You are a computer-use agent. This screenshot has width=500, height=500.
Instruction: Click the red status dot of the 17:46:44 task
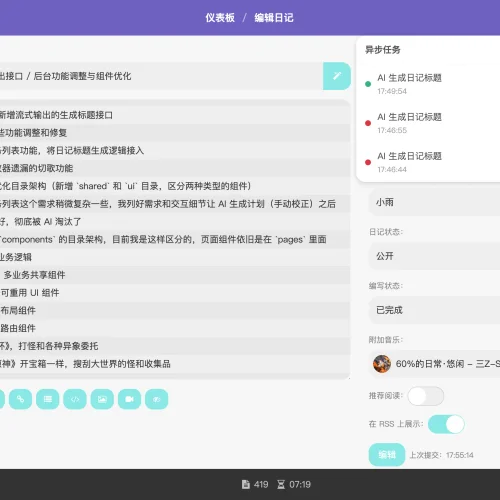368,162
